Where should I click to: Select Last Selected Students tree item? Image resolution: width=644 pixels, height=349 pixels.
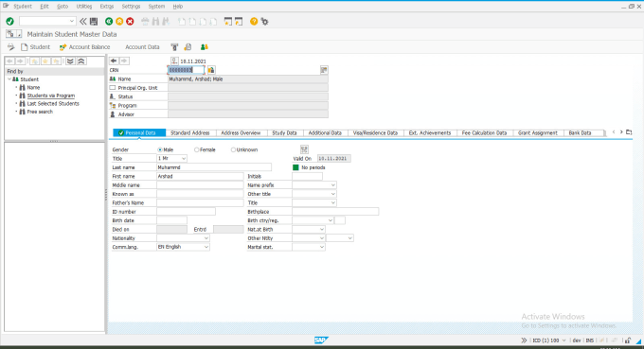point(53,104)
